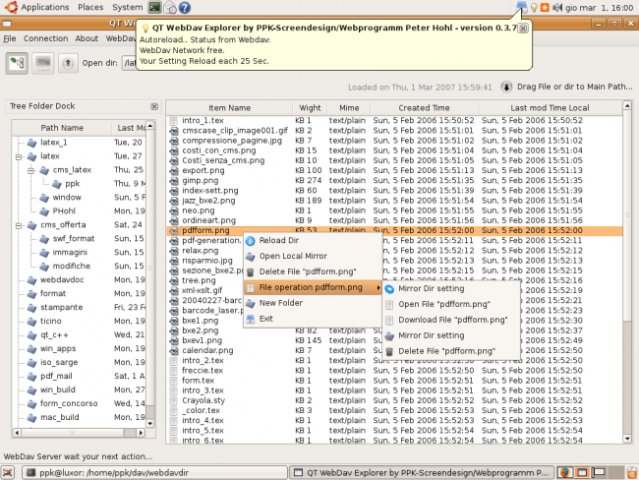Collapse the cms_latex folder in tree
This screenshot has height=480, width=639.
coord(31,170)
